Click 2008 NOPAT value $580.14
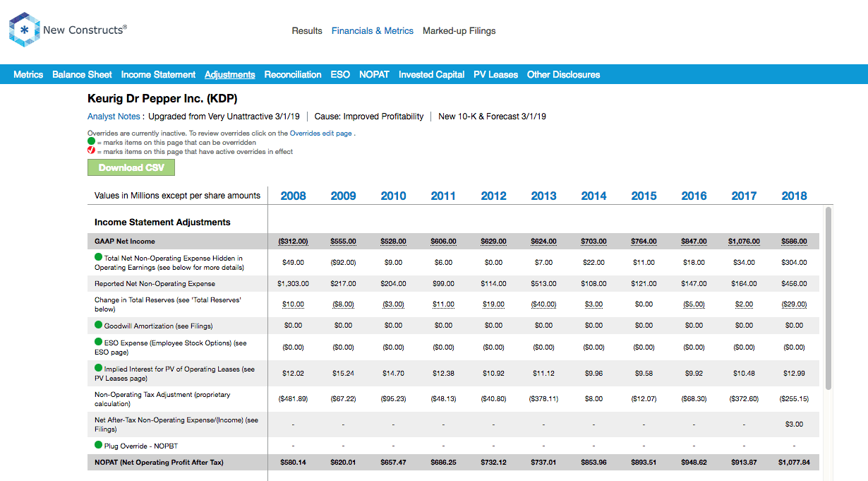This screenshot has width=868, height=481. point(294,463)
